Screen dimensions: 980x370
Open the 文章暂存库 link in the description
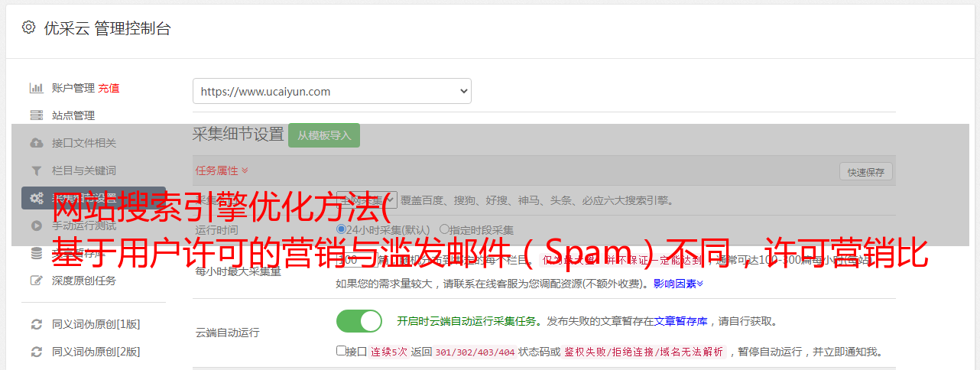(x=681, y=321)
